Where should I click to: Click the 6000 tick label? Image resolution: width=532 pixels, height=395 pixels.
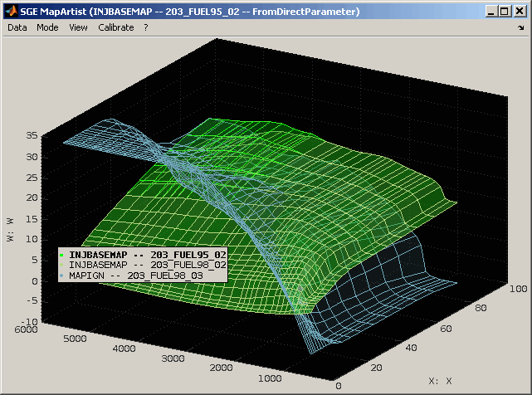[x=26, y=329]
